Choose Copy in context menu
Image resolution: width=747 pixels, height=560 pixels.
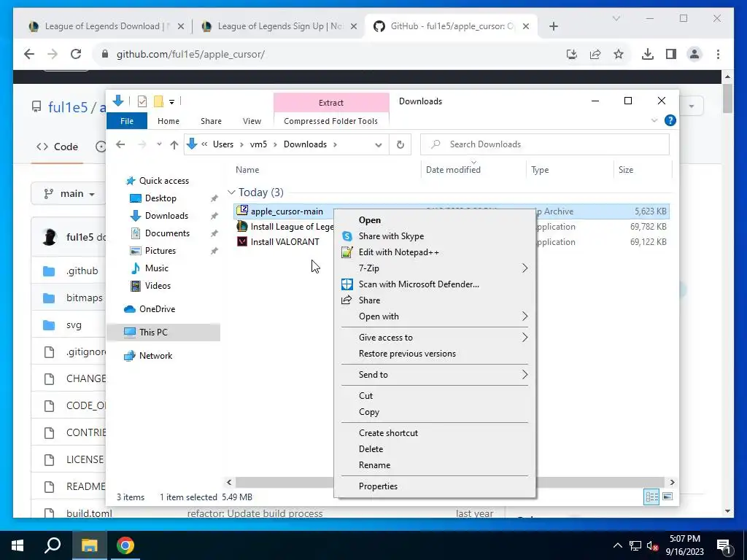click(x=368, y=412)
